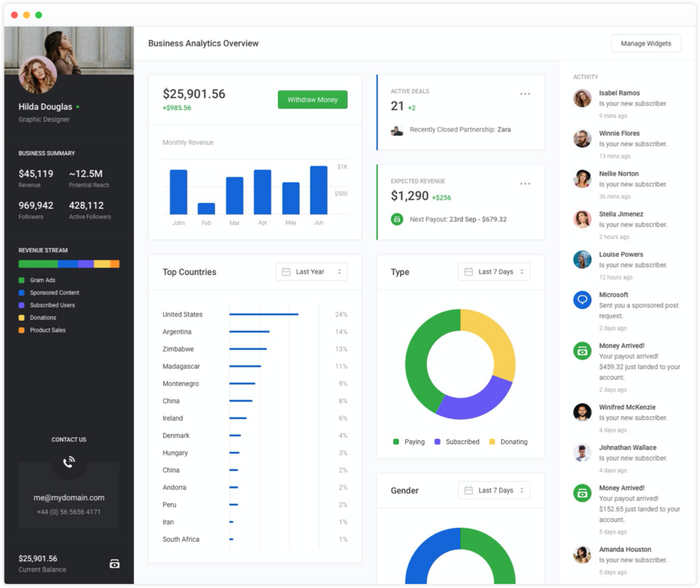Open Stella Jimenez's avatar

point(582,219)
